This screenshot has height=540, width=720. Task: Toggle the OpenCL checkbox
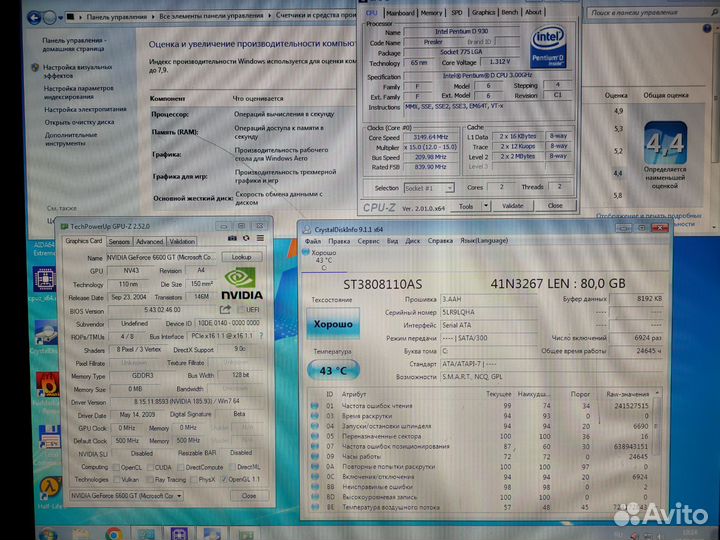116,467
